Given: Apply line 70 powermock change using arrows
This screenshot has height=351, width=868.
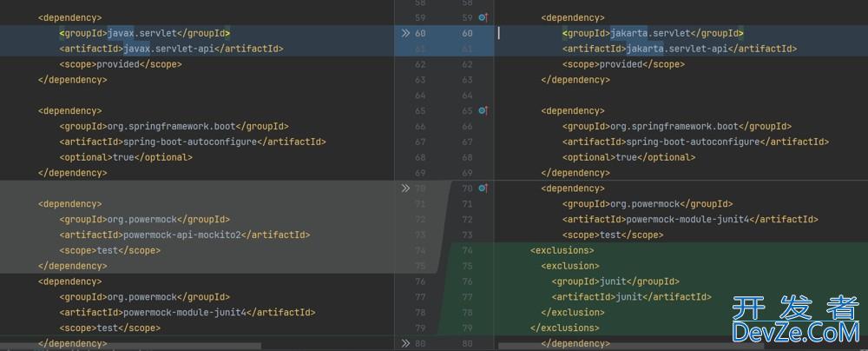Looking at the screenshot, I should point(405,189).
